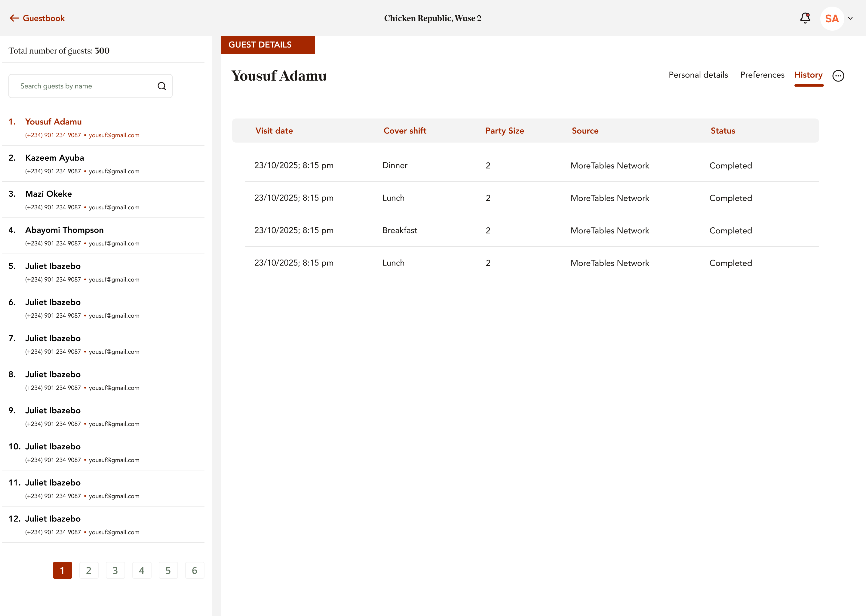The image size is (866, 616).
Task: Switch to the Personal details tab
Action: (x=698, y=75)
